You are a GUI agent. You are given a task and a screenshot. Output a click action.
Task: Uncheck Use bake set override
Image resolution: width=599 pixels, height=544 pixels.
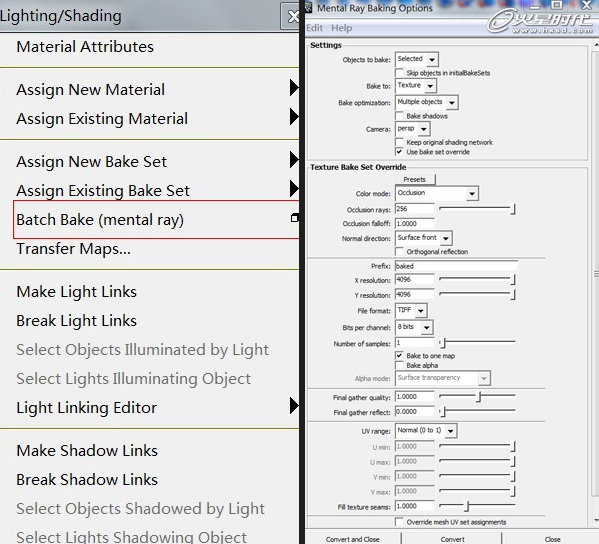click(x=400, y=152)
